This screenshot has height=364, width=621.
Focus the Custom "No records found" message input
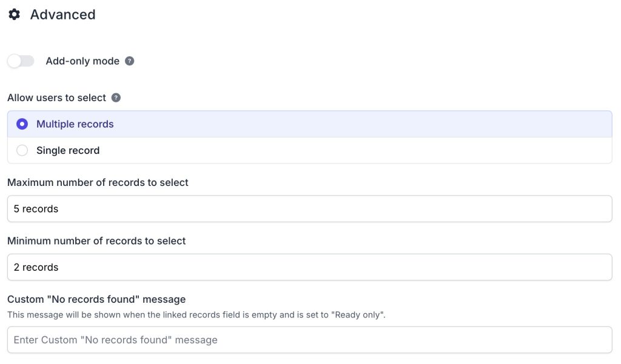(x=309, y=340)
